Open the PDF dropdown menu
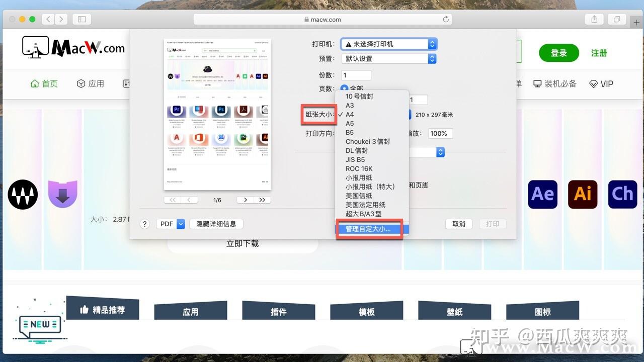Screen dimensions: 644x362 tap(171, 224)
